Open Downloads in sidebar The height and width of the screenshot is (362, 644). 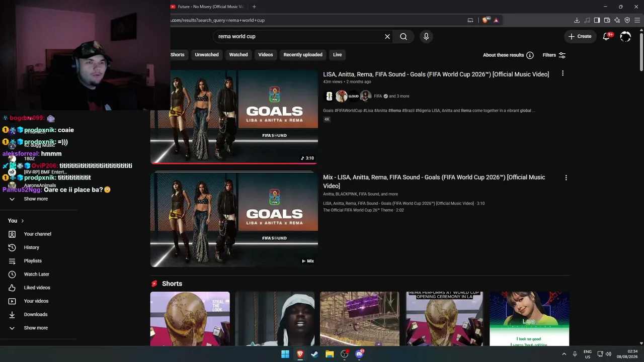click(35, 314)
